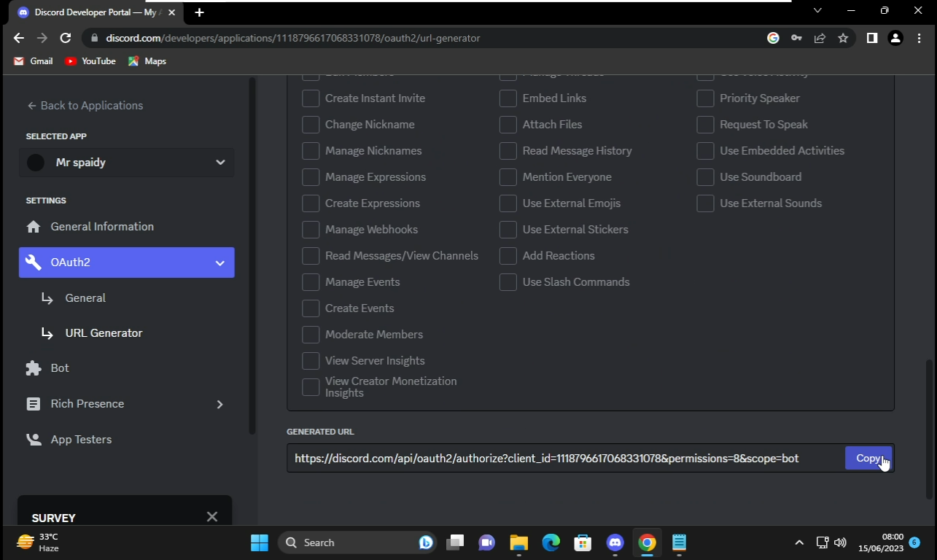
Task: Check Manage Nicknames permission
Action: click(x=311, y=151)
